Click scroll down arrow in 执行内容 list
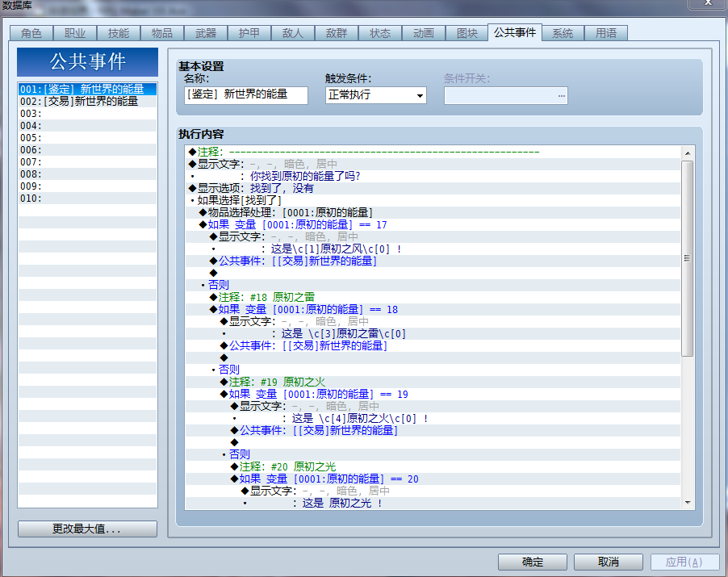 coord(688,503)
